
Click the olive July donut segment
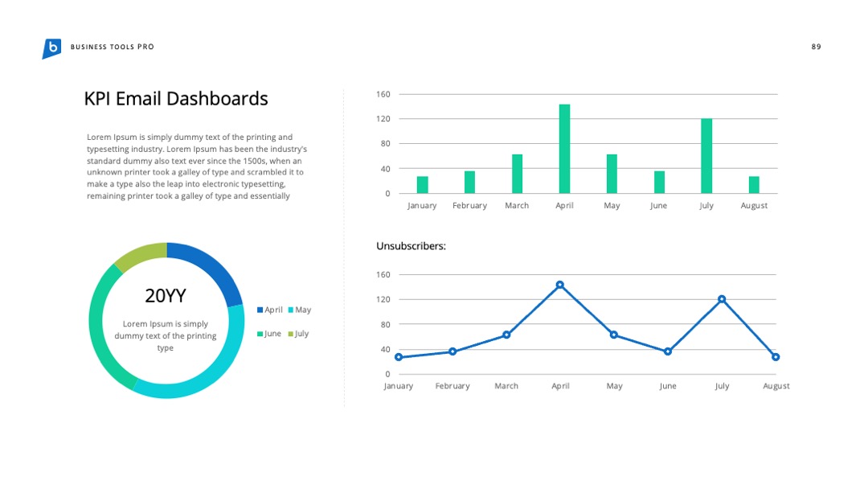[141, 255]
